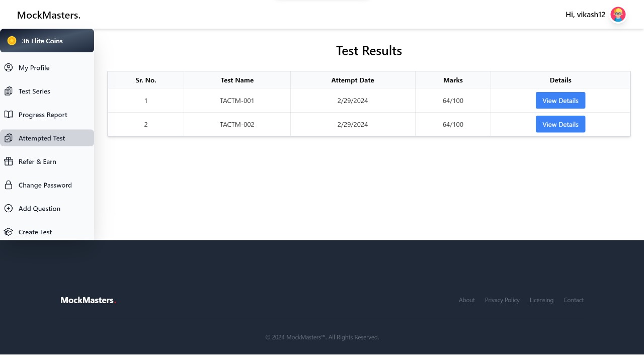View Details for test TACTM-002

(560, 124)
